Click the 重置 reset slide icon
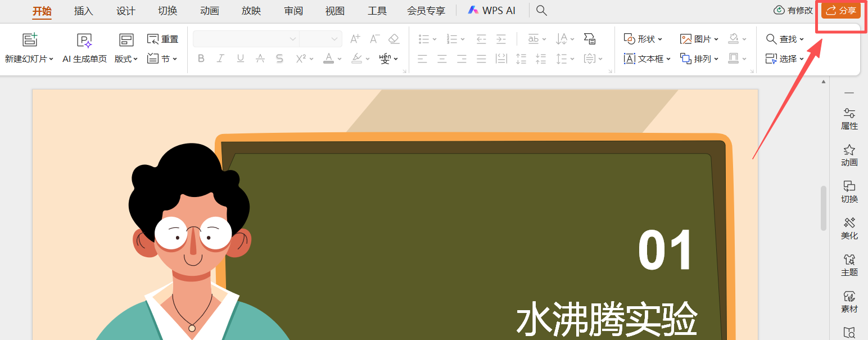This screenshot has height=340, width=868. point(162,38)
